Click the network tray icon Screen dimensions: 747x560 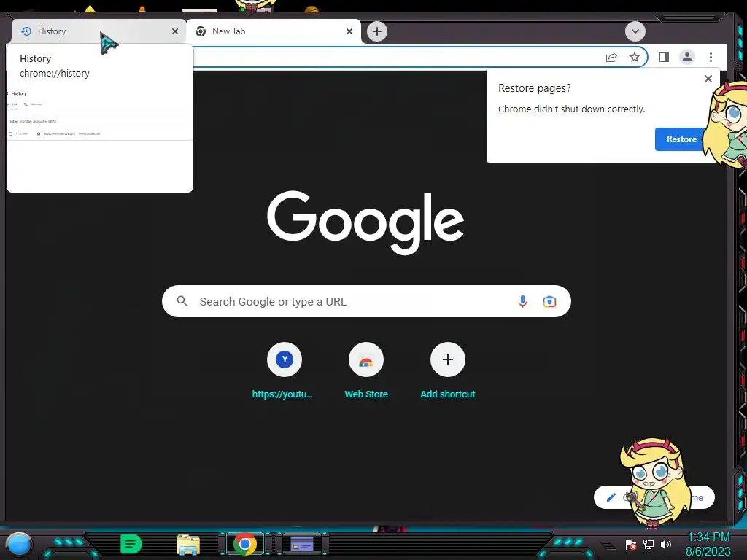[649, 544]
